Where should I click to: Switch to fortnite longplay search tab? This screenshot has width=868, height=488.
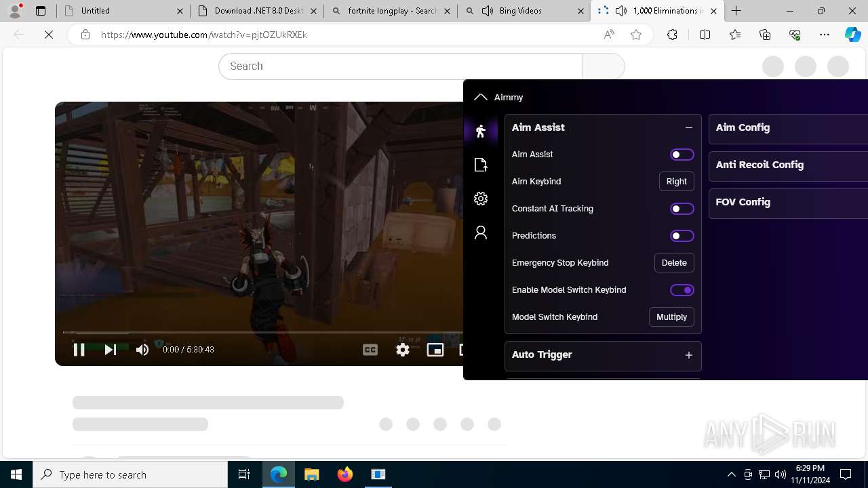click(x=390, y=11)
